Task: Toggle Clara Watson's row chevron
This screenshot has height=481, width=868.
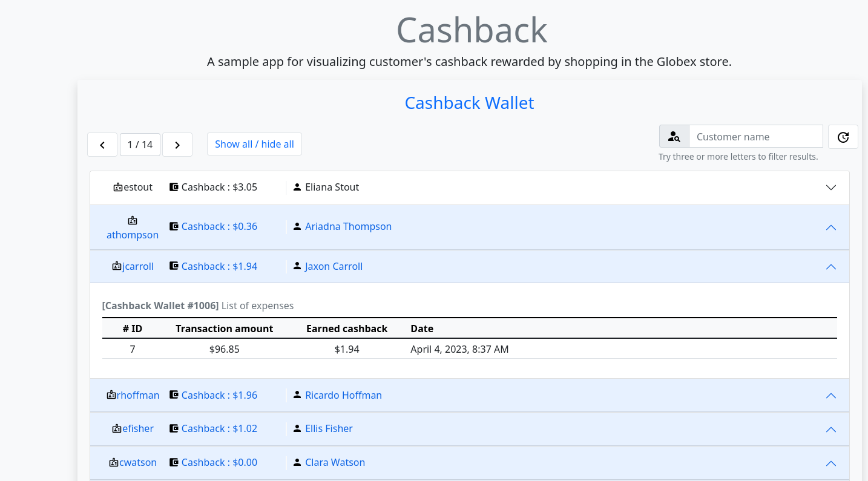Action: 831,463
